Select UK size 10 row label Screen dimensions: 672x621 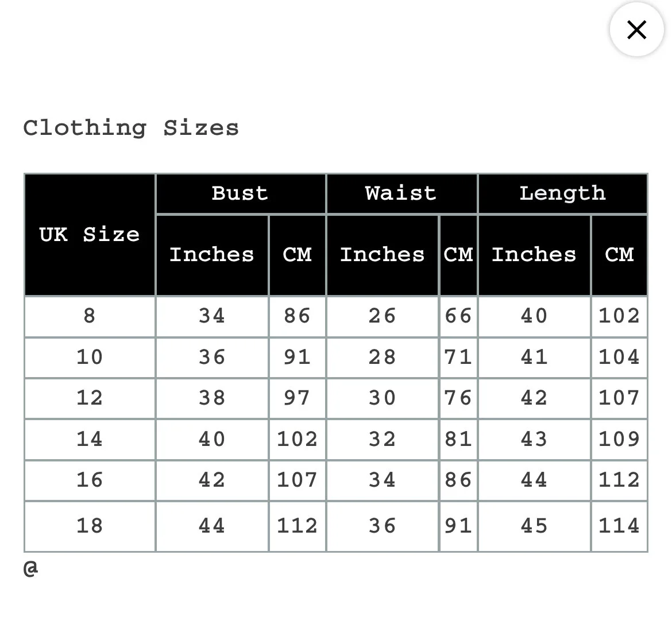pyautogui.click(x=90, y=358)
